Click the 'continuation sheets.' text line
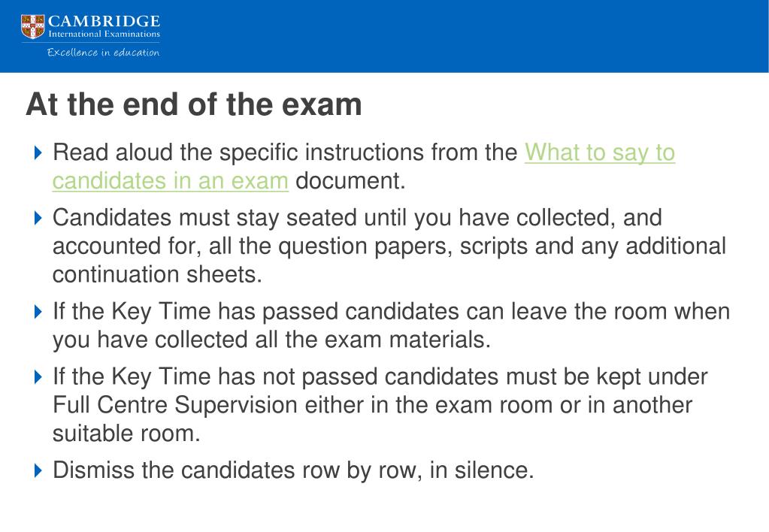 pos(157,274)
